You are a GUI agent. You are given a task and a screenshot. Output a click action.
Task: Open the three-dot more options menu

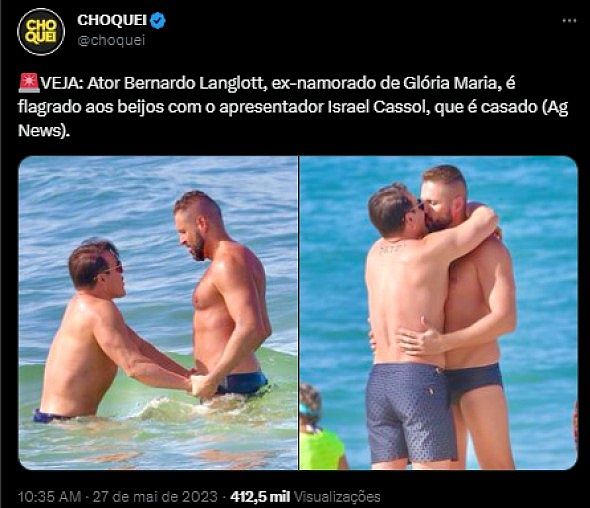(569, 21)
